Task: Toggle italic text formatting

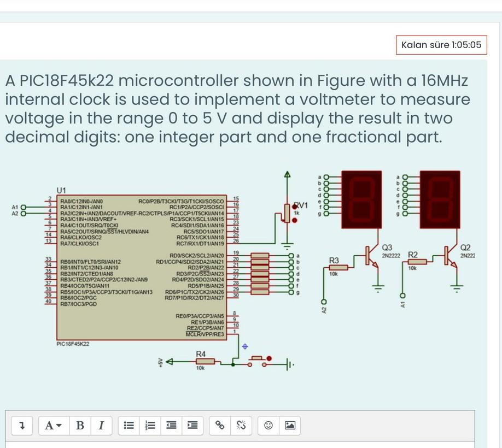Action: [101, 426]
